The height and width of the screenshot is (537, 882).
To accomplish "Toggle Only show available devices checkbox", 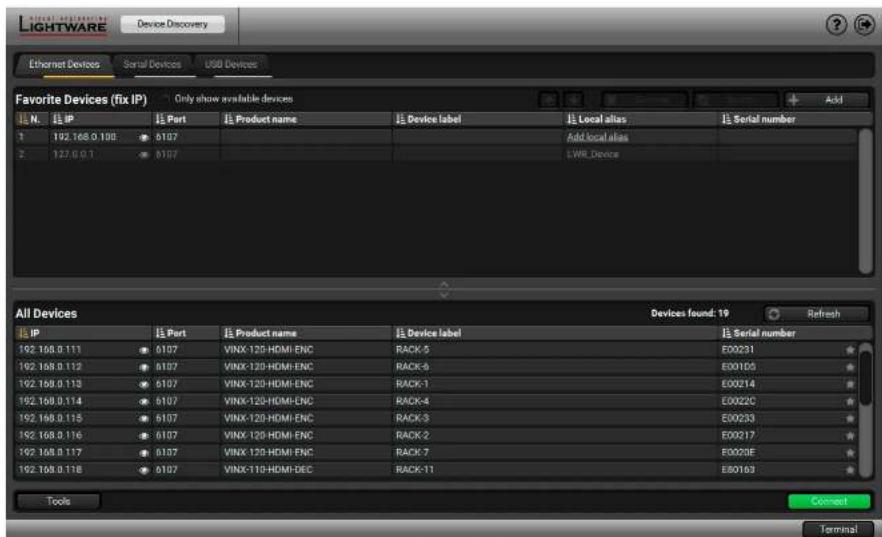I will tap(165, 99).
